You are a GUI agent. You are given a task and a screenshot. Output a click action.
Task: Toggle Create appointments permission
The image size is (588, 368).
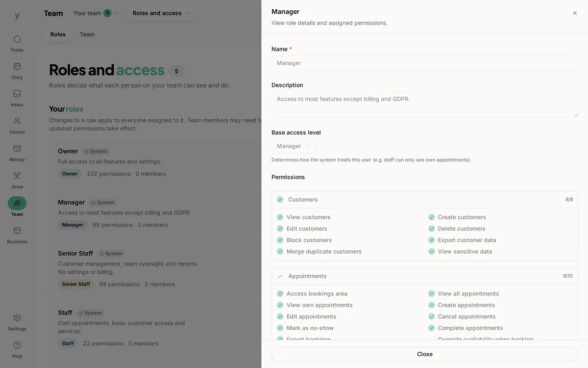click(432, 305)
